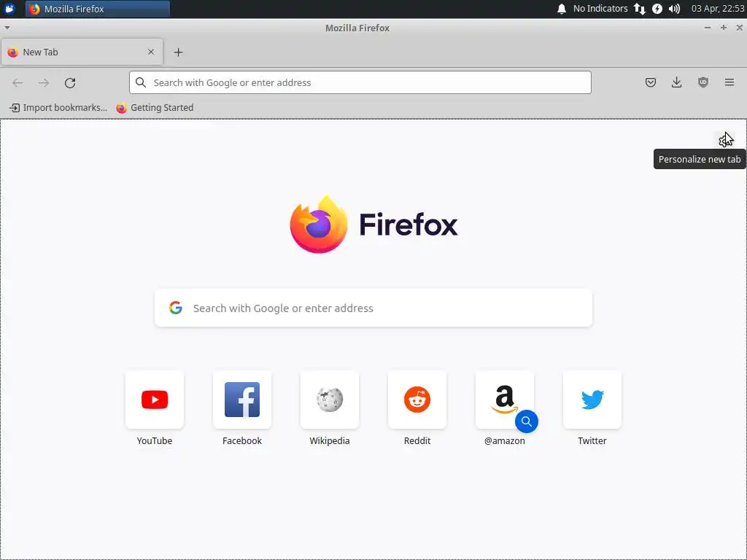The image size is (747, 560).
Task: Open the Wikipedia shortcut tile
Action: (x=330, y=400)
